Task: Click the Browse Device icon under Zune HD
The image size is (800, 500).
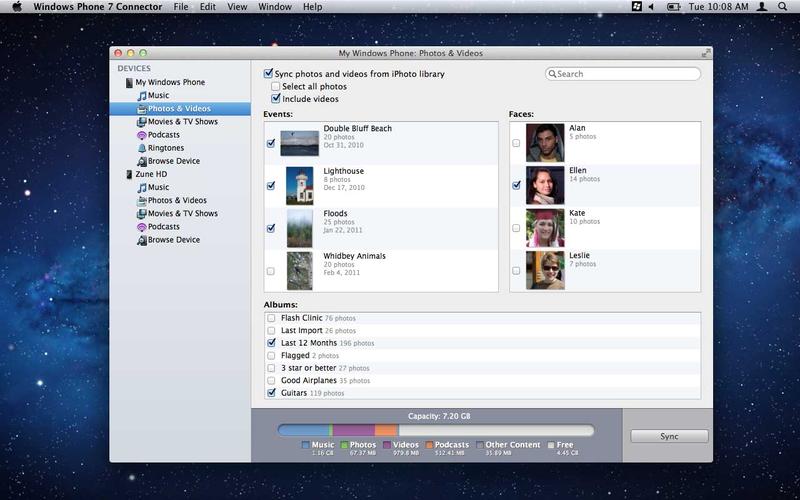Action: point(142,240)
